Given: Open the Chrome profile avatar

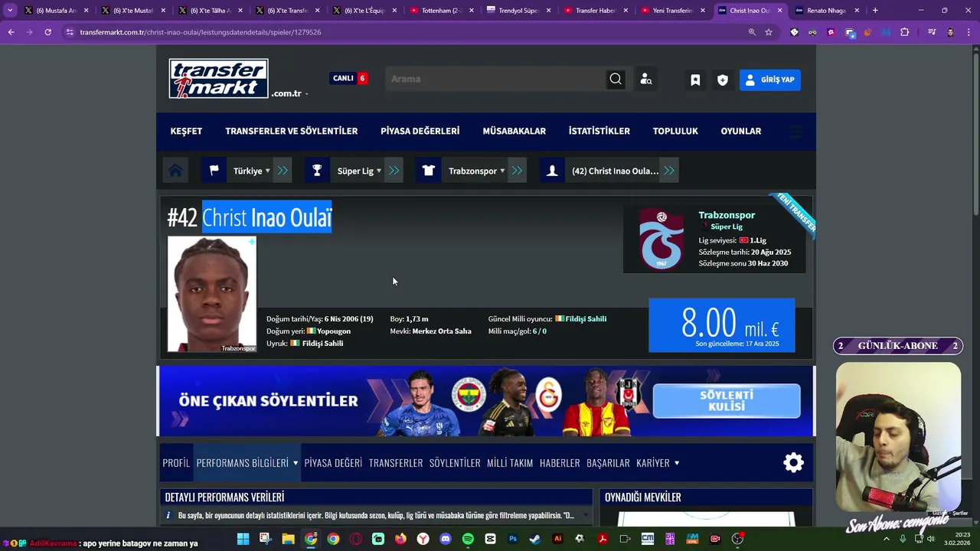Looking at the screenshot, I should pos(950,32).
